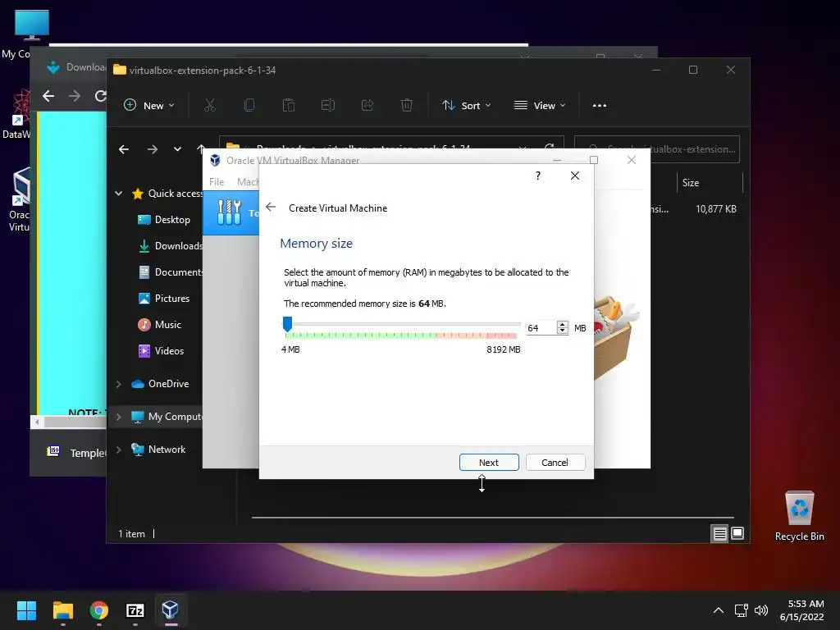Click Next in Create Virtual Machine wizard

click(x=489, y=463)
